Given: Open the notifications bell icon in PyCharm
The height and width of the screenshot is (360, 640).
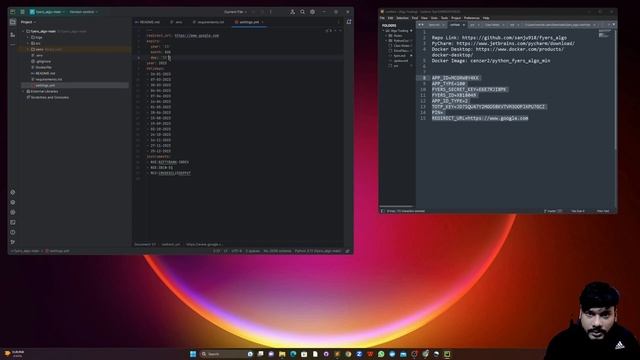Looking at the screenshot, I should (x=349, y=22).
